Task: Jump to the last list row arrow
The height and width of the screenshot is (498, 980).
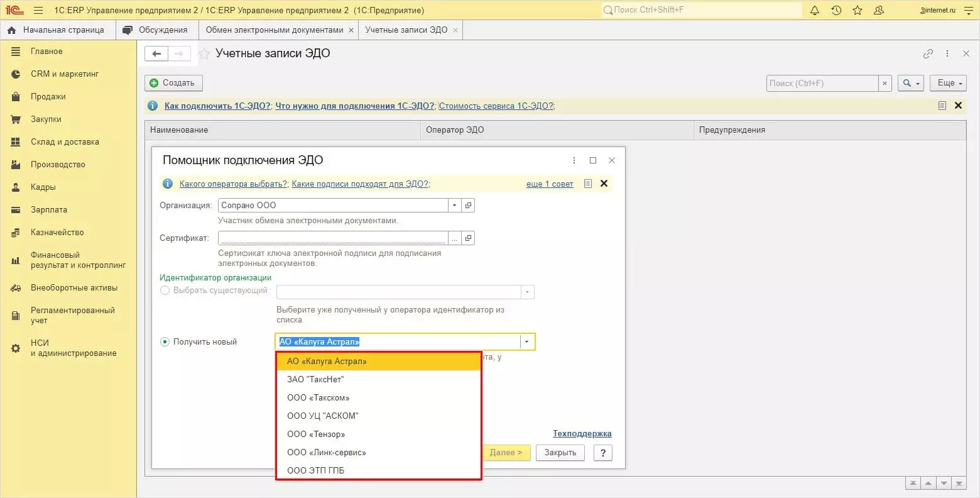Action: point(959,483)
